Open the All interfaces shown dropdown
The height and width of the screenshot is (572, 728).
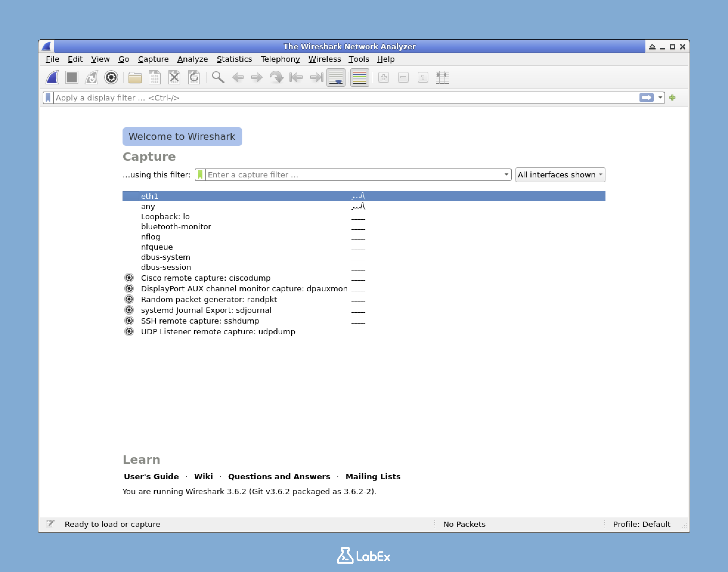pos(560,174)
